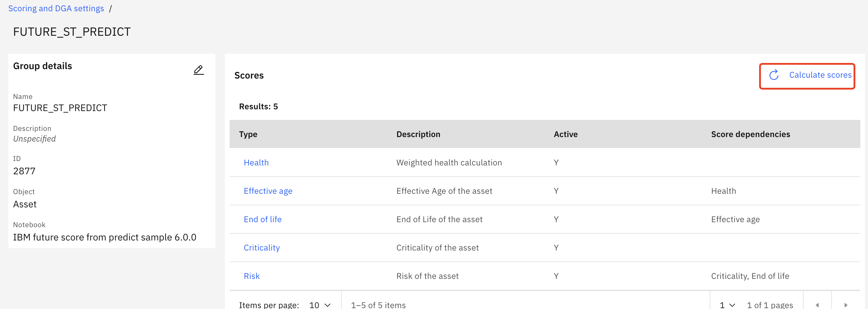Click the 'Unspecified' description value
This screenshot has width=868, height=309.
[34, 139]
